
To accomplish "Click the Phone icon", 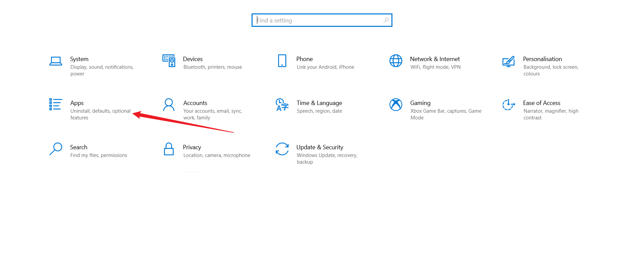I will pyautogui.click(x=282, y=61).
